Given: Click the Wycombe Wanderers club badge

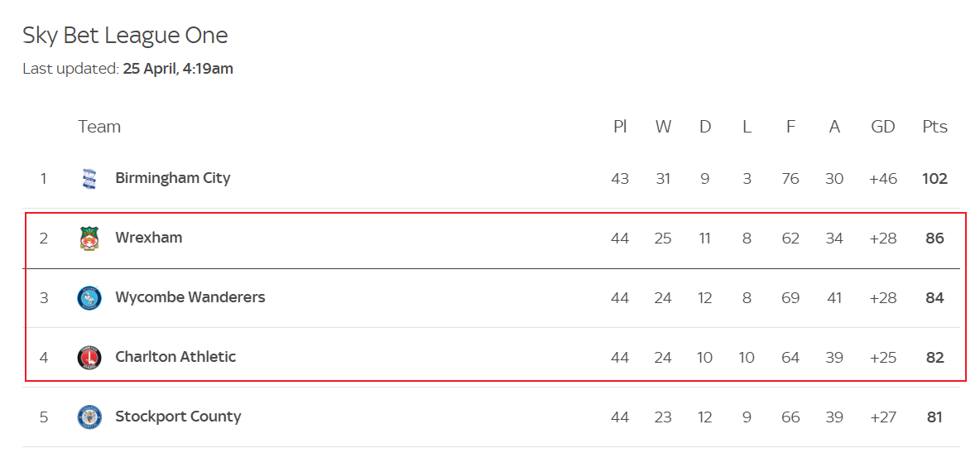Looking at the screenshot, I should 89,298.
